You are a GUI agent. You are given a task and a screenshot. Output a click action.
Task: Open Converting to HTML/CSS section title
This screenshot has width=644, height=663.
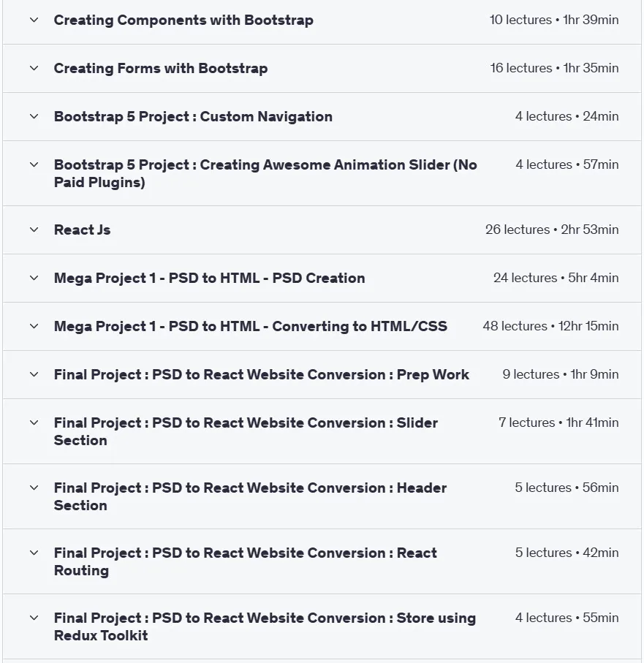coord(250,327)
